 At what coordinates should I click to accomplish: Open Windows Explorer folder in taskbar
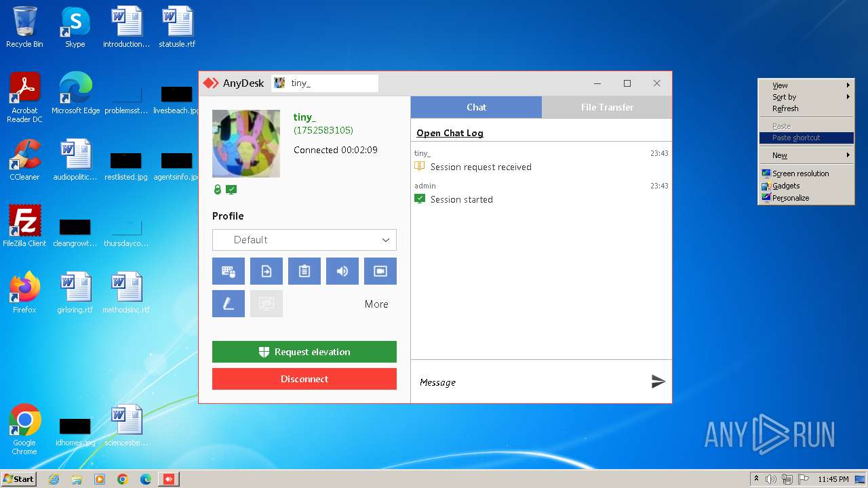click(x=77, y=479)
